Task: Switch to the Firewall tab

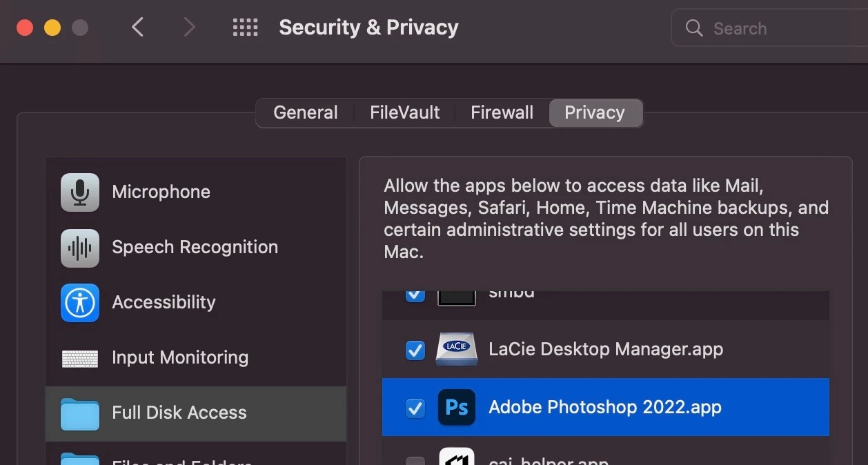Action: (x=502, y=113)
